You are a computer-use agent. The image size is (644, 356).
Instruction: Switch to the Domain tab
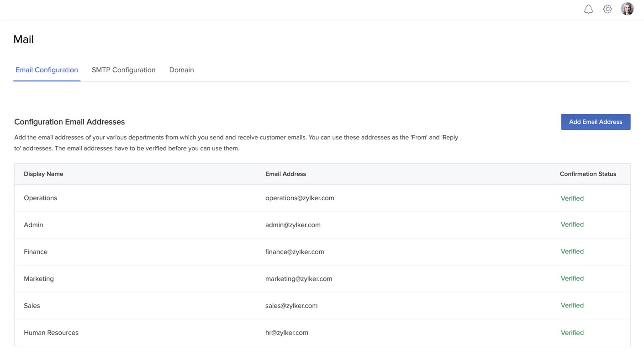(181, 70)
